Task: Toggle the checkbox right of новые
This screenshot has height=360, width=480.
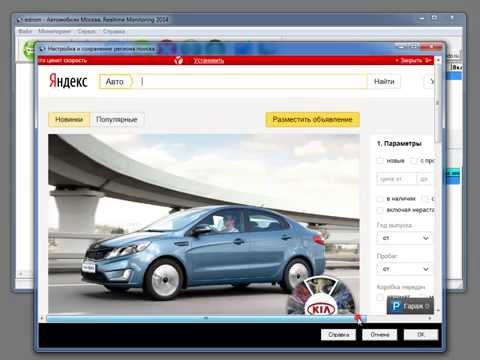Action: point(414,161)
